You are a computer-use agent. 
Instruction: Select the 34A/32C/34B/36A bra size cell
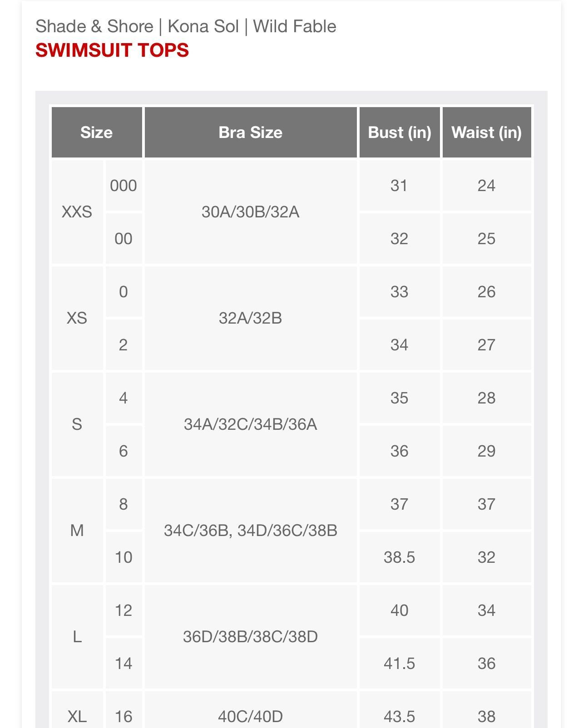click(251, 424)
